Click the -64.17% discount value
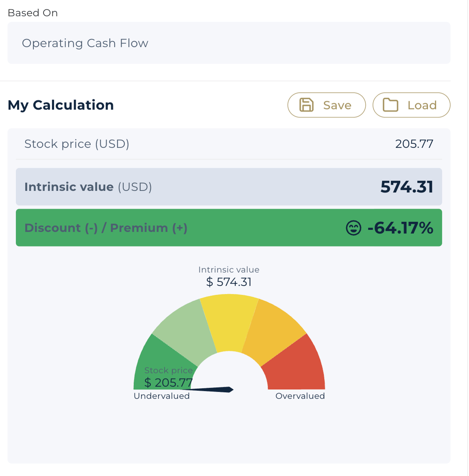The image size is (469, 476). pyautogui.click(x=400, y=228)
